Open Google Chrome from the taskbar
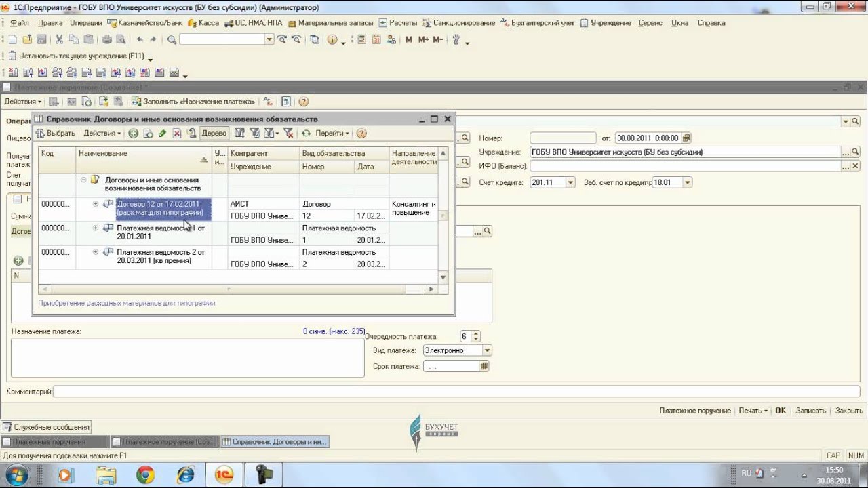This screenshot has height=488, width=868. coord(145,474)
